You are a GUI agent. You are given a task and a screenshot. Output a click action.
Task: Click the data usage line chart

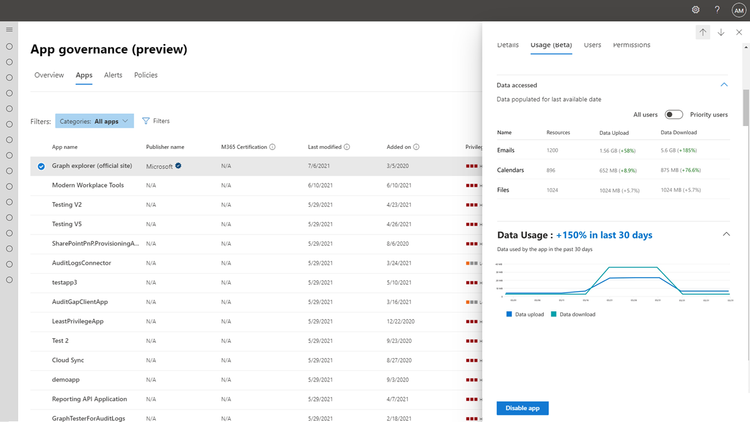coord(614,281)
